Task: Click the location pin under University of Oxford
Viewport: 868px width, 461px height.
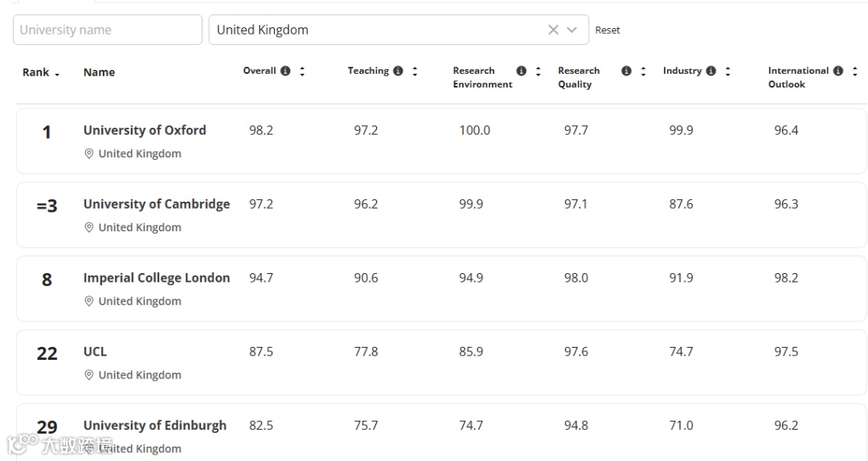Action: pos(89,153)
